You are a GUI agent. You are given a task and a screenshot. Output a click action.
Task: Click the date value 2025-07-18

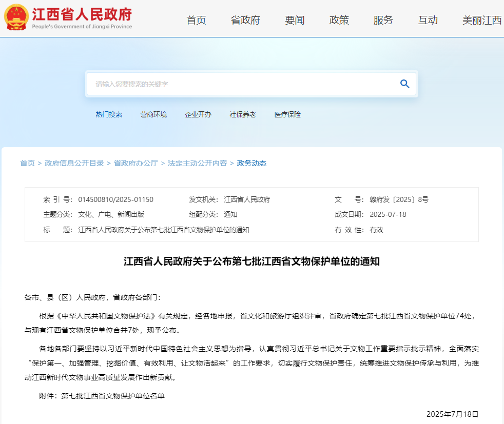pos(388,214)
